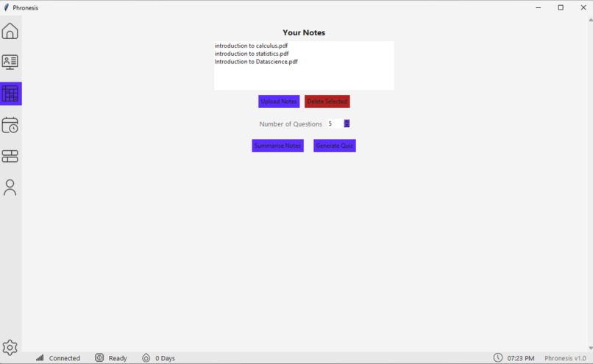Open the profile card monitor icon
The image size is (593, 364).
coord(10,62)
